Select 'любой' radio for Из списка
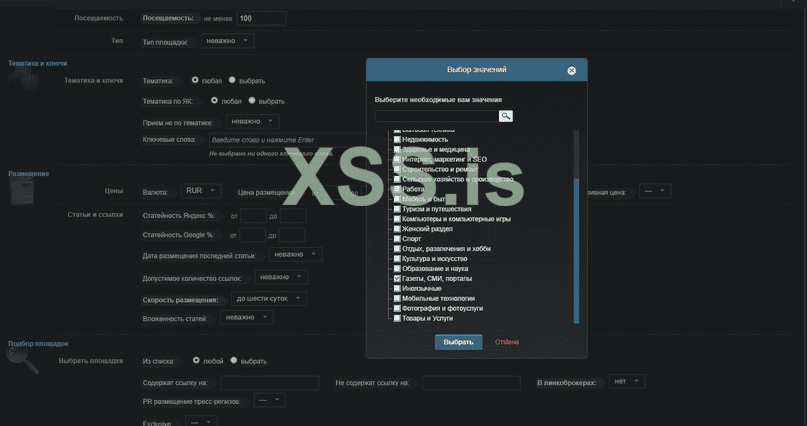 [x=196, y=360]
